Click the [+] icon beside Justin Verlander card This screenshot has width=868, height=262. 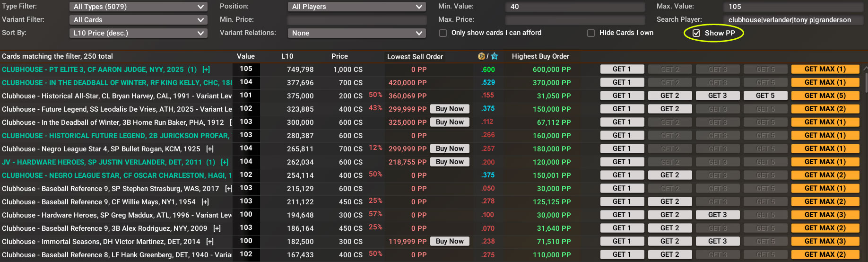click(x=225, y=162)
